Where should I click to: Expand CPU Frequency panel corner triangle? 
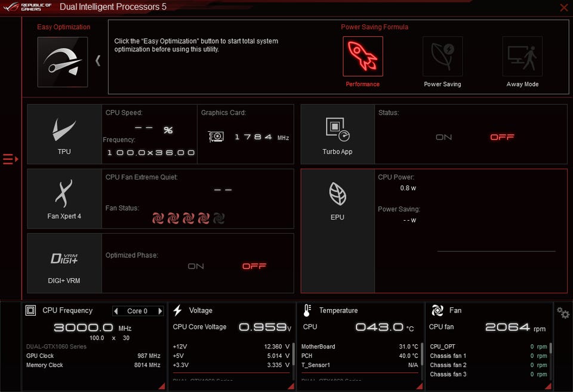162,386
